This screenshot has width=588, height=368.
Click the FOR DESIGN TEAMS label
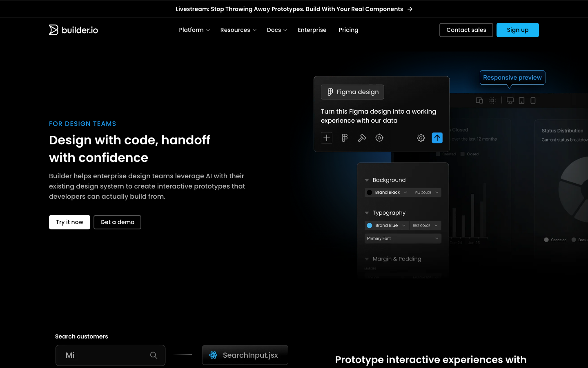[82, 124]
